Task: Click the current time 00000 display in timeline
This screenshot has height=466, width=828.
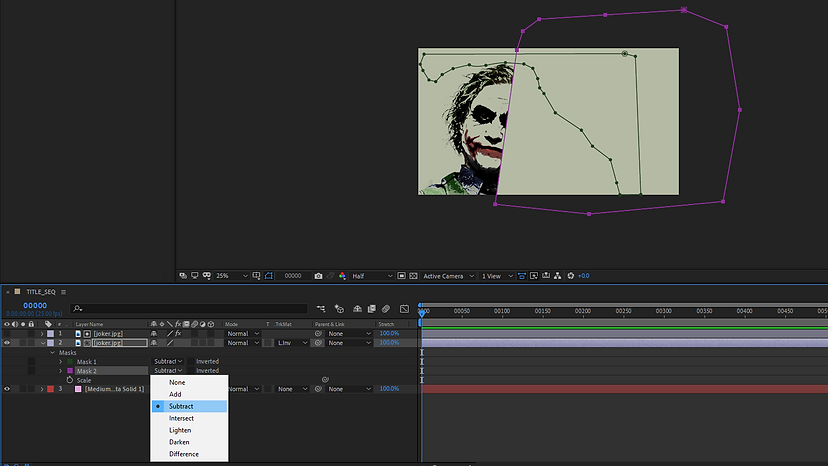Action: point(35,305)
